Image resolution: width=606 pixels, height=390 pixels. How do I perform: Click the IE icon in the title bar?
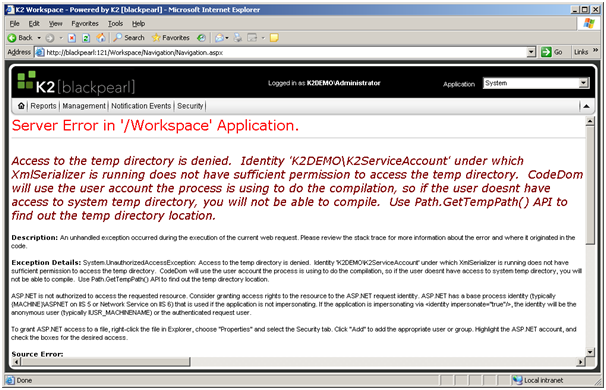click(10, 10)
